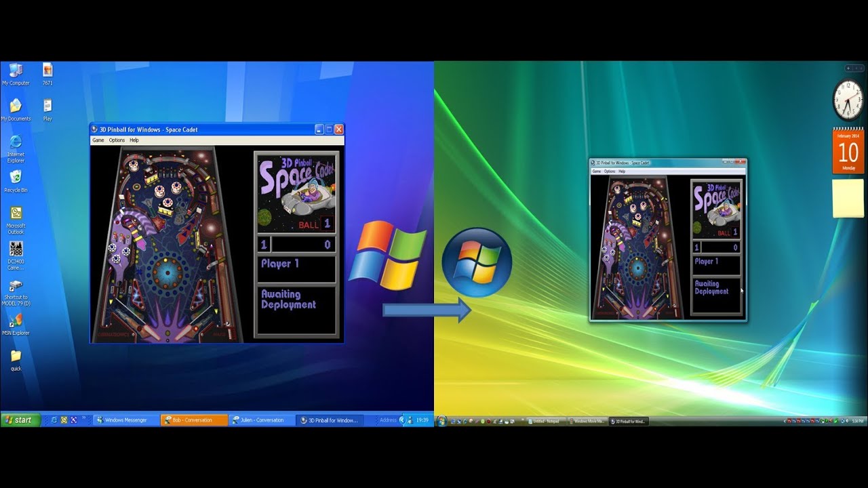This screenshot has width=868, height=488.
Task: Open Options menu in XP Pinball window
Action: tap(117, 140)
